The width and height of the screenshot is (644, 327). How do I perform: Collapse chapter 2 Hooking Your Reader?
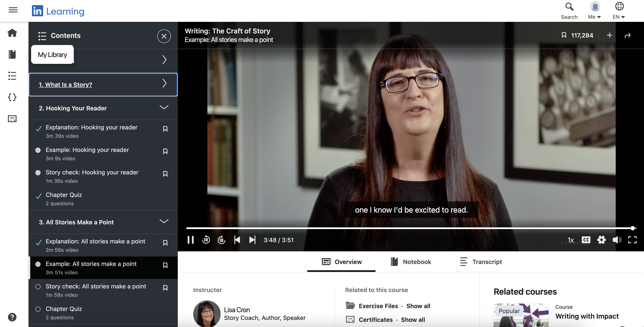[x=164, y=107]
